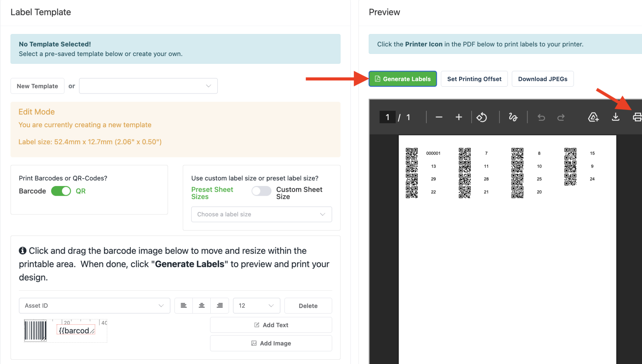642x364 pixels.
Task: Select the barcode image in label editor
Action: tap(35, 330)
